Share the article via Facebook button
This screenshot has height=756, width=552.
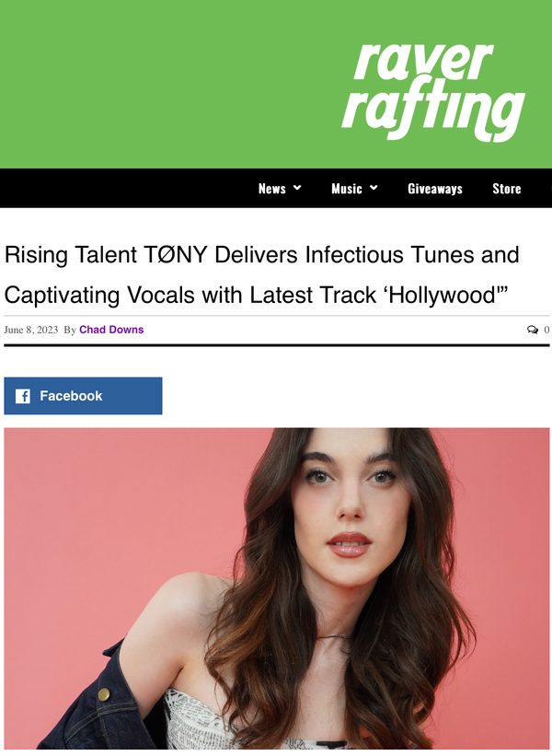tap(83, 396)
